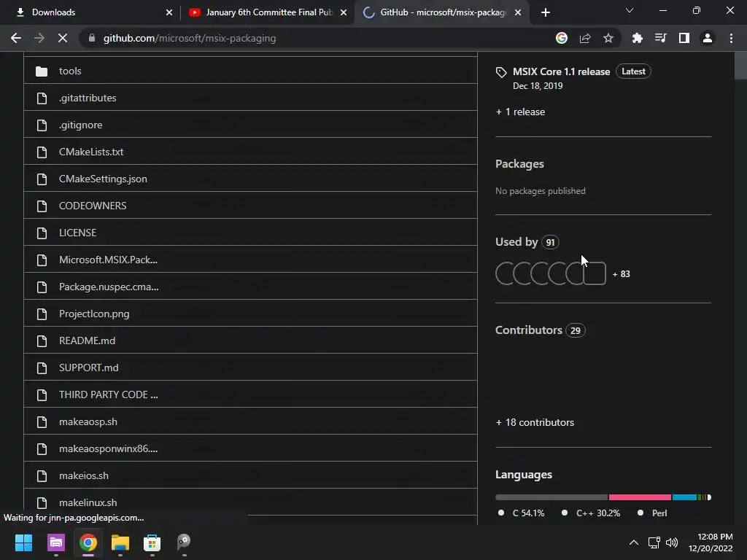The image size is (747, 560).
Task: Stop loading the page
Action: pyautogui.click(x=63, y=38)
